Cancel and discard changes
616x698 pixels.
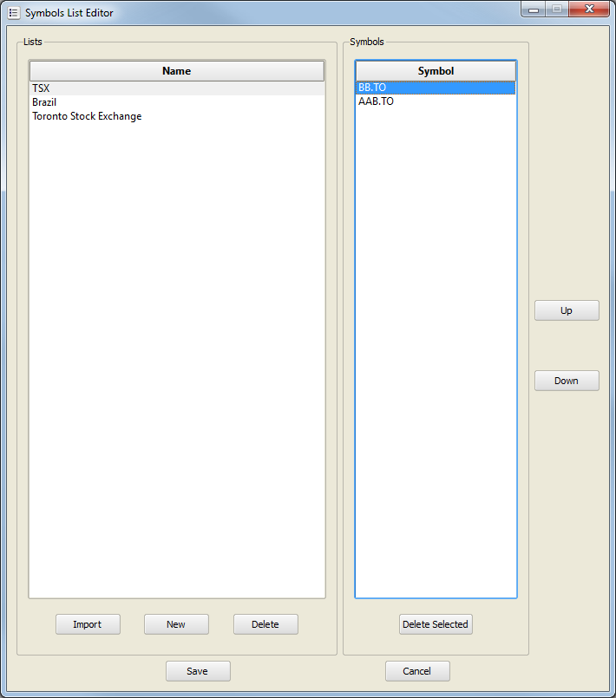(x=417, y=671)
